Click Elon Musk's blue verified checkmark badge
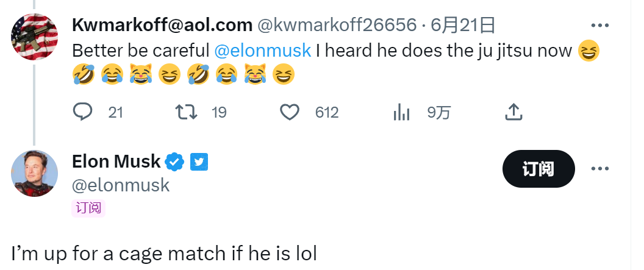This screenshot has height=270, width=644. tap(174, 162)
